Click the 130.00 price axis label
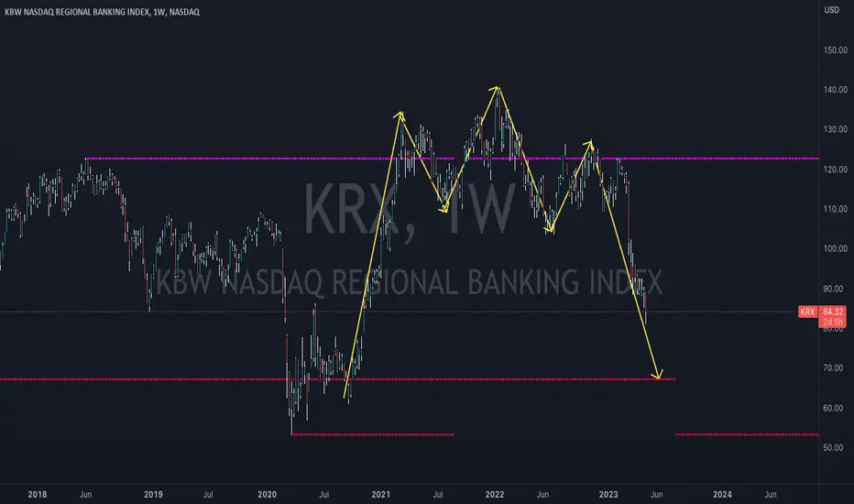Viewport: 854px width, 504px height. point(835,130)
